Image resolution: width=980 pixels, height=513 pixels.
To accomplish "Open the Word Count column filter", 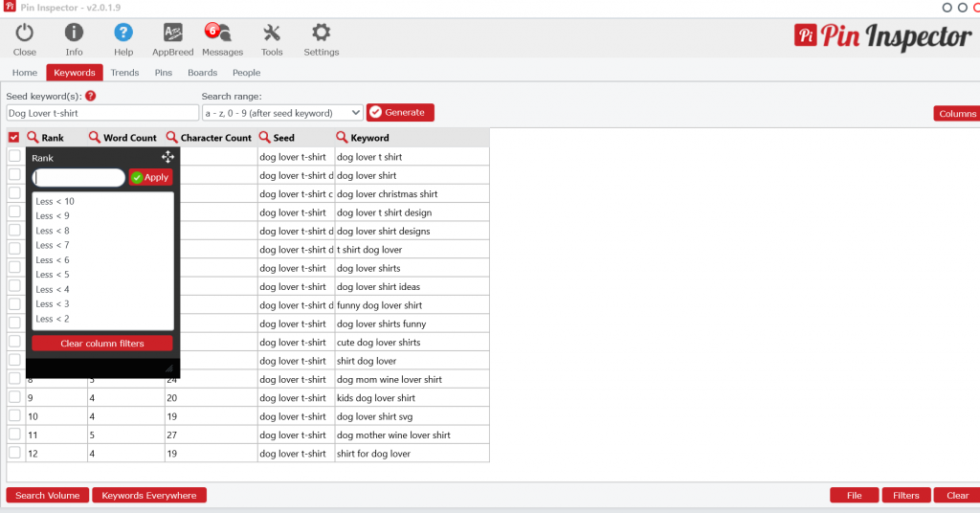I will click(95, 138).
